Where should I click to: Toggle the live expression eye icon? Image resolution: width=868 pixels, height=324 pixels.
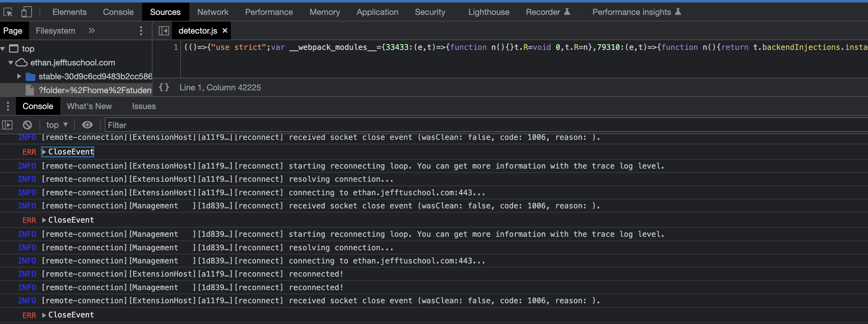(x=87, y=125)
